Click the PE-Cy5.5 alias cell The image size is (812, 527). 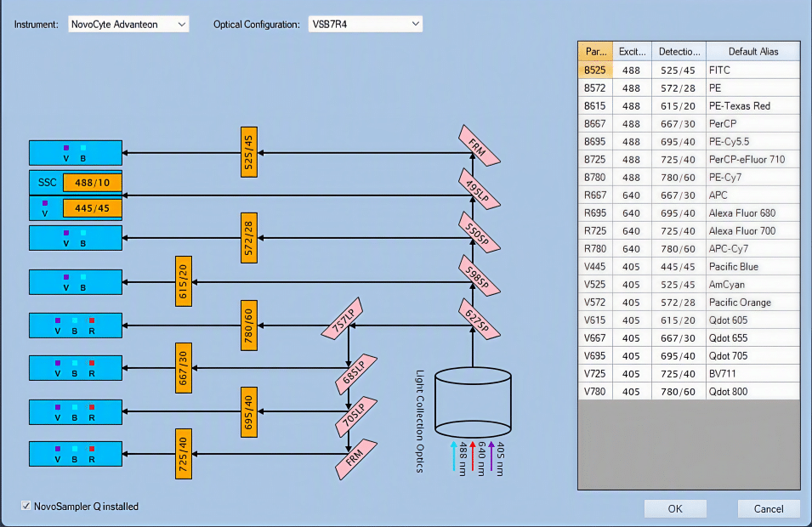point(753,141)
